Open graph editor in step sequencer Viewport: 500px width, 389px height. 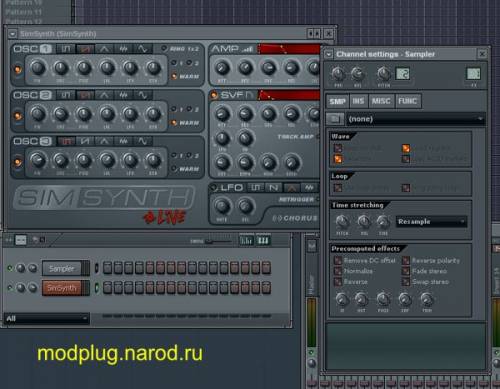pos(246,240)
